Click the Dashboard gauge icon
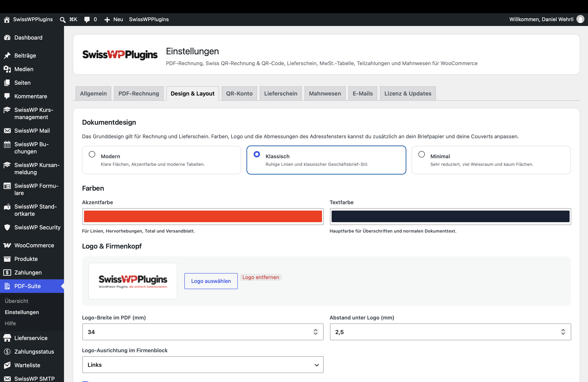 pyautogui.click(x=7, y=38)
